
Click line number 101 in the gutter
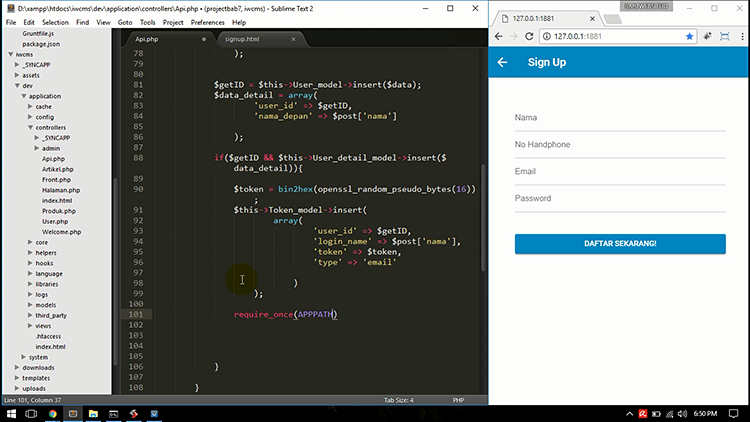[x=135, y=314]
